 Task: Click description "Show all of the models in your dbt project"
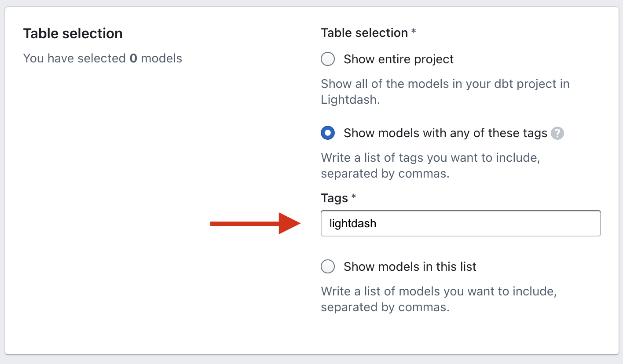(445, 84)
